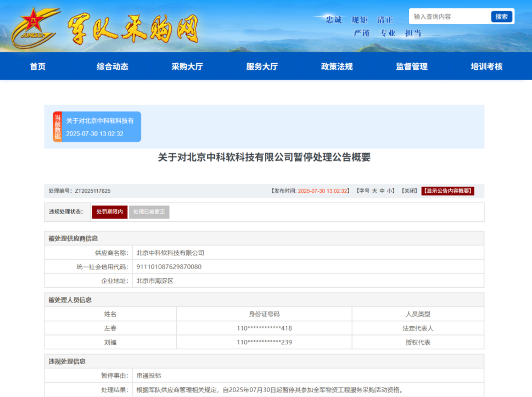Image resolution: width=532 pixels, height=397 pixels.
Task: Click the 人员类型 column header
Action: tap(418, 314)
